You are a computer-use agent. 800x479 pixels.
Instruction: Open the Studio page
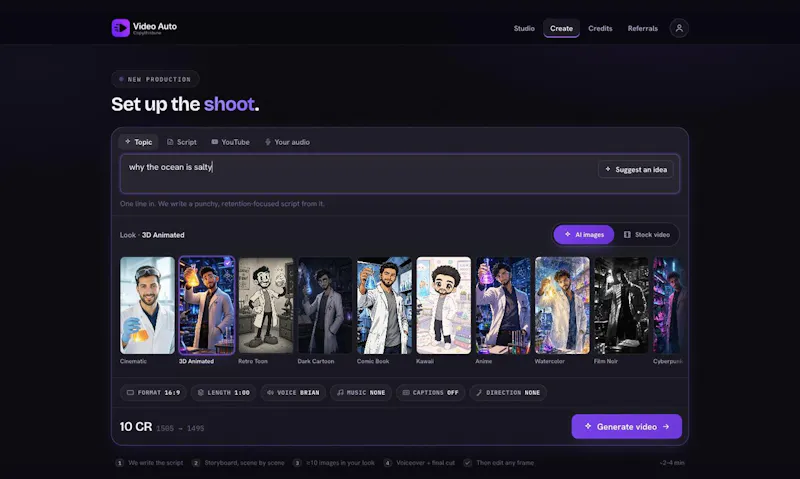tap(524, 29)
